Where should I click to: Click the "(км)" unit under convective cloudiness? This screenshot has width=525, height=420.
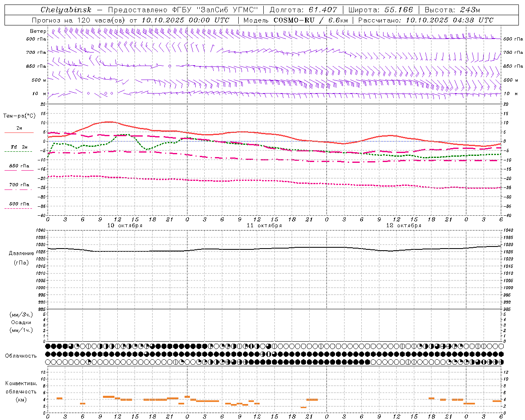click(x=21, y=399)
